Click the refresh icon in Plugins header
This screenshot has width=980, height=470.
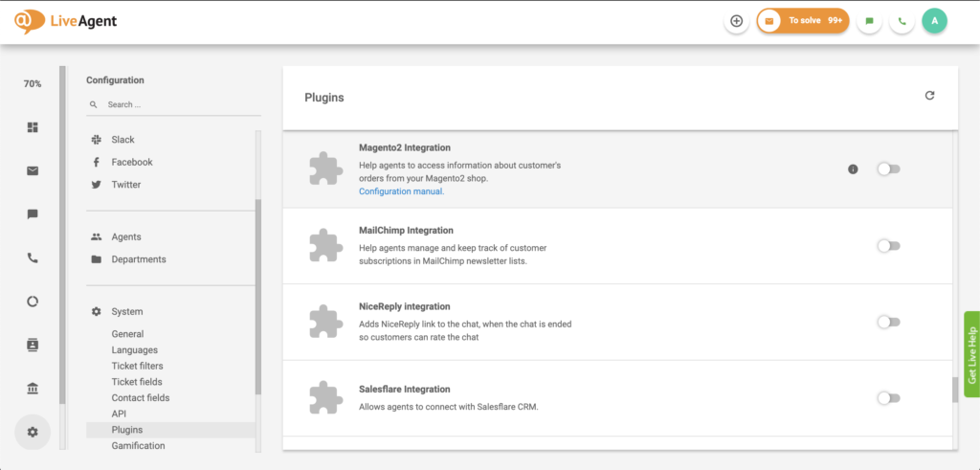click(x=929, y=96)
